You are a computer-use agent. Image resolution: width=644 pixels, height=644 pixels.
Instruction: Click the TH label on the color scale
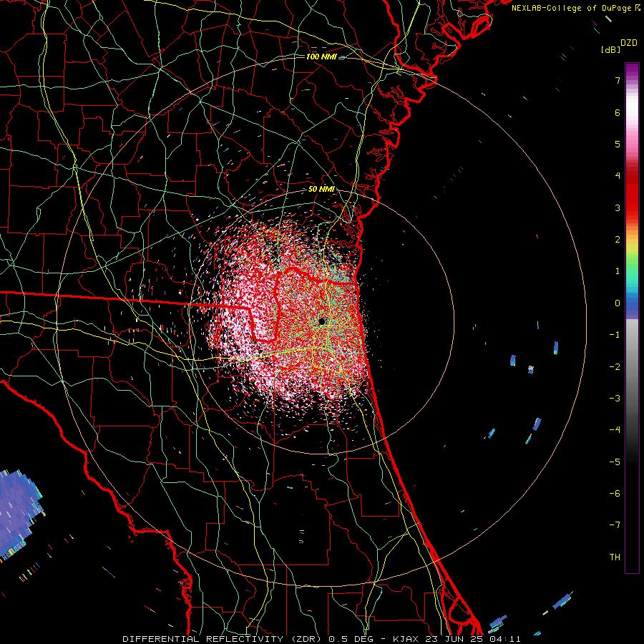point(615,557)
